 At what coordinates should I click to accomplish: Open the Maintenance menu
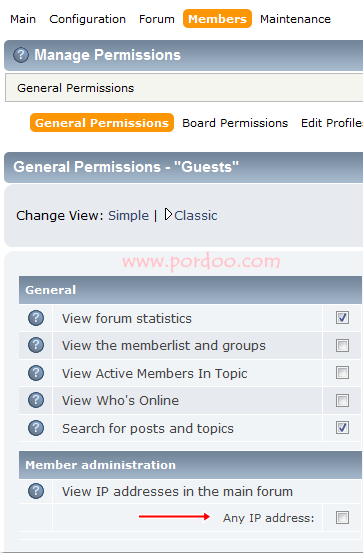295,19
